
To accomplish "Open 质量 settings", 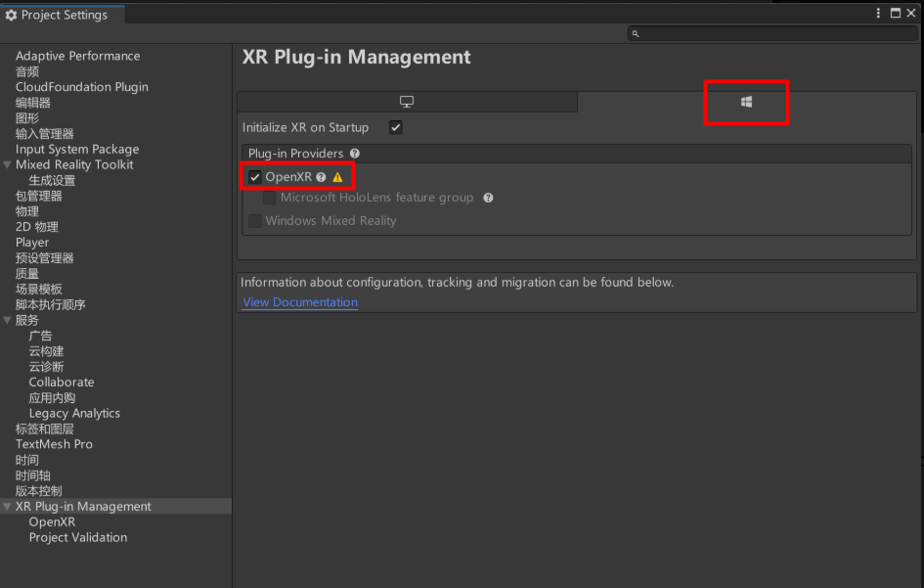I will click(x=27, y=274).
